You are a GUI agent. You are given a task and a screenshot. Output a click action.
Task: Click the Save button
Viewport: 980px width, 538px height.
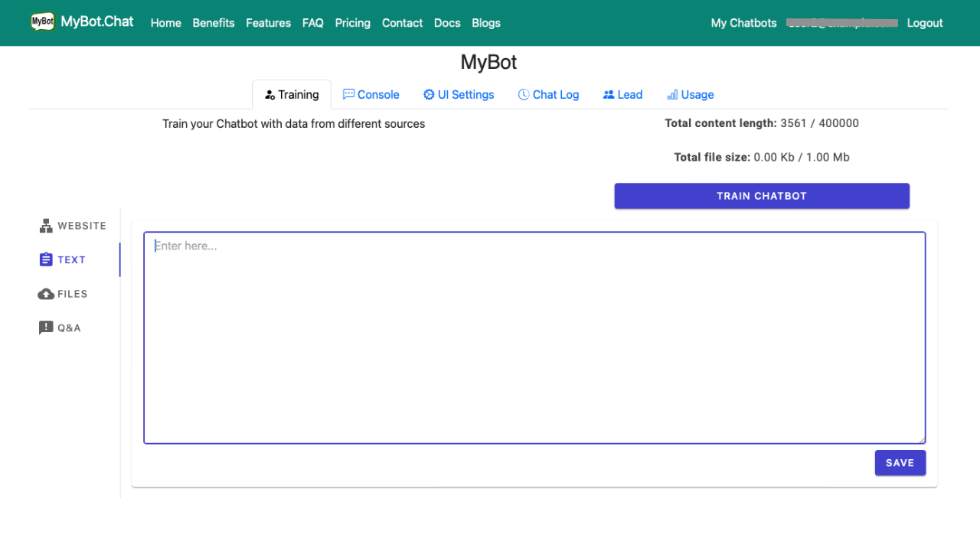(x=900, y=463)
